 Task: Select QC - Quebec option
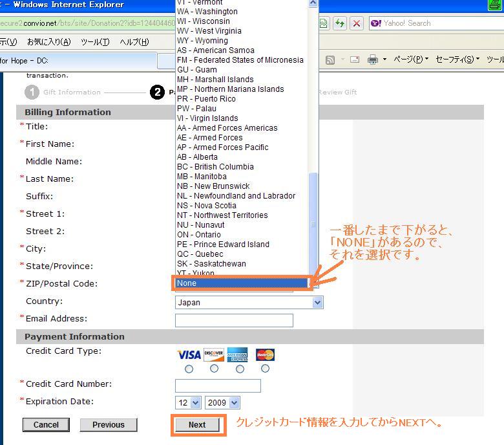click(x=242, y=254)
